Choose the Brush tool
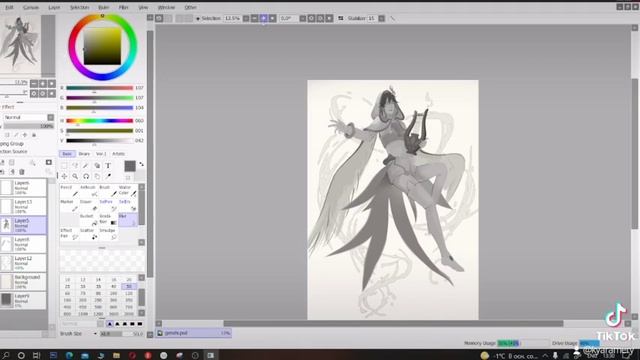 pyautogui.click(x=109, y=191)
